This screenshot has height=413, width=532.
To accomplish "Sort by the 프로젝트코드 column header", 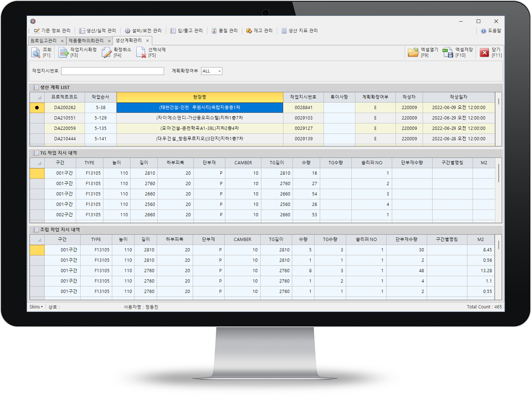I will [64, 97].
